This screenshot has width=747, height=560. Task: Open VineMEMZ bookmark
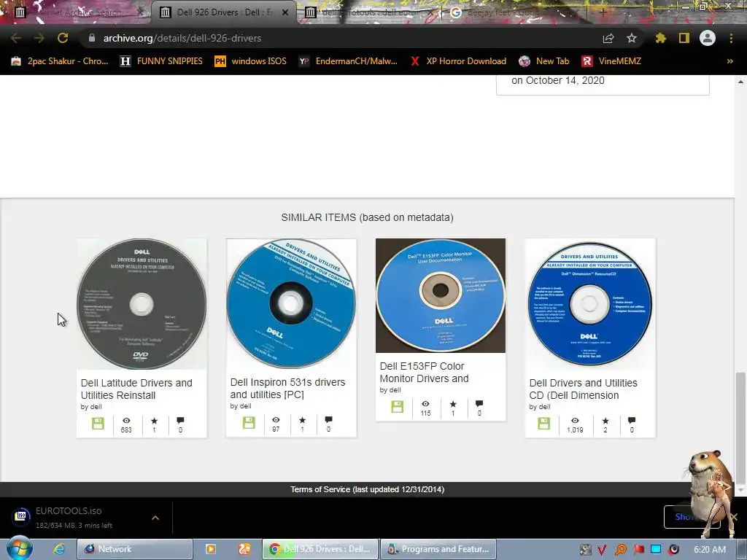pyautogui.click(x=611, y=61)
